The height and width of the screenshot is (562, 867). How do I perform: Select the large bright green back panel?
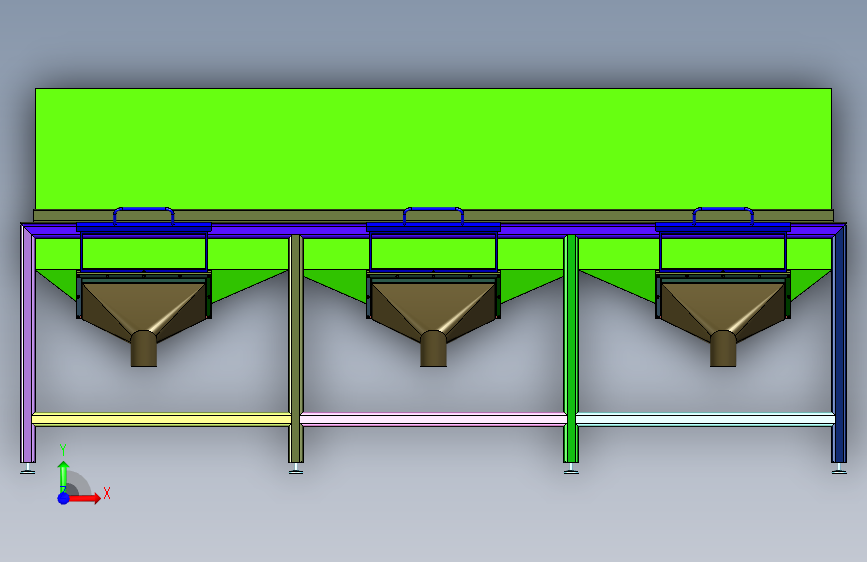click(434, 149)
